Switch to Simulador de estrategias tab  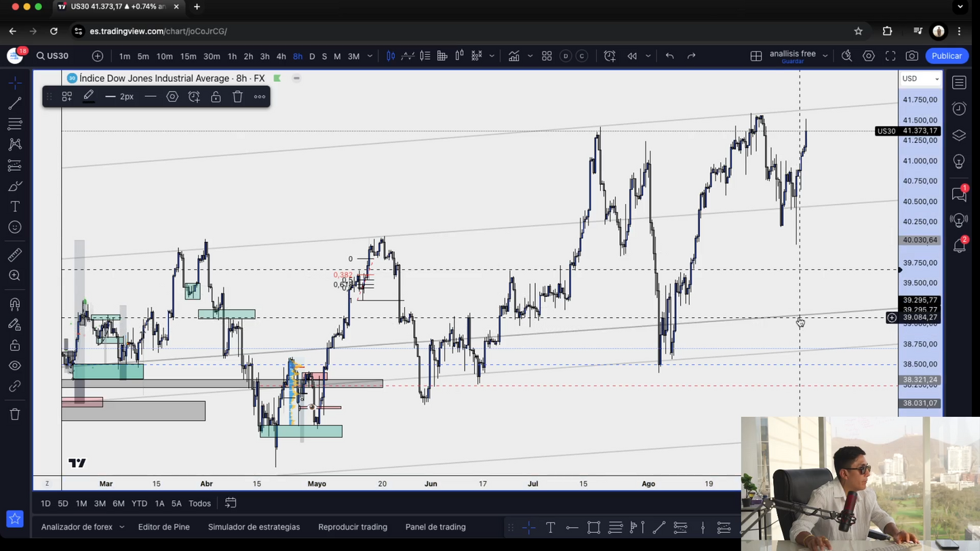point(254,527)
